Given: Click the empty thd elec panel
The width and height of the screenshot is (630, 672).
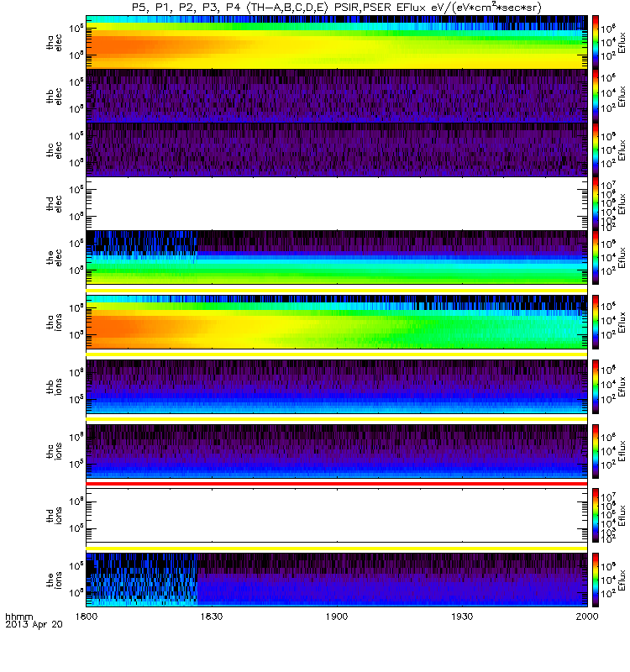Looking at the screenshot, I should pyautogui.click(x=337, y=203).
